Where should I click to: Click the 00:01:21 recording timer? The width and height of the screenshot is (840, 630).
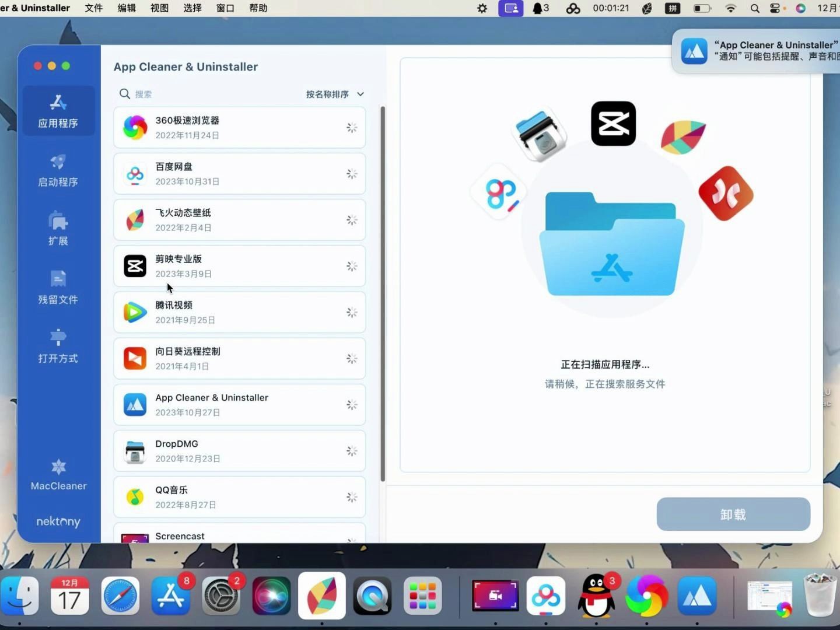click(611, 8)
